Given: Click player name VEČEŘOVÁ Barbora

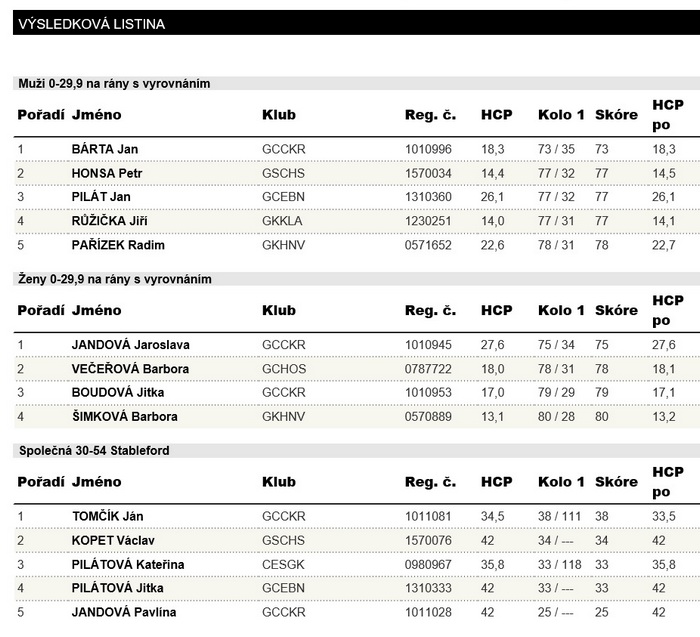Looking at the screenshot, I should tap(130, 369).
